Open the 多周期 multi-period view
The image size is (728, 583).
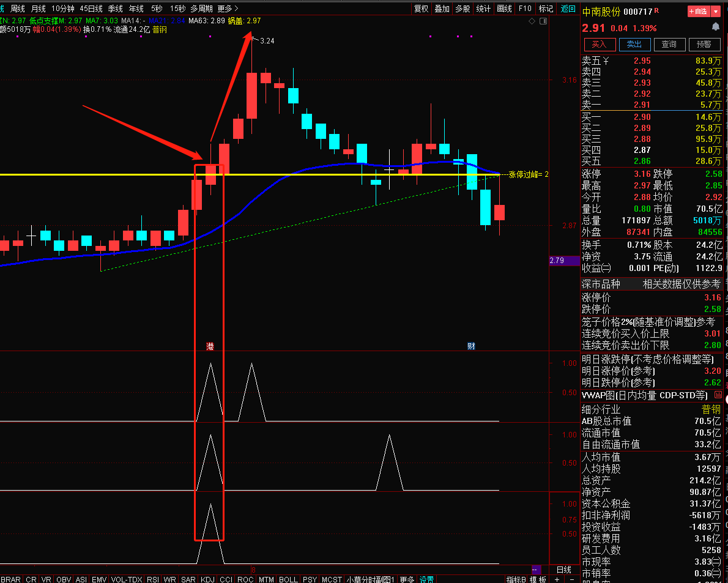pos(201,9)
